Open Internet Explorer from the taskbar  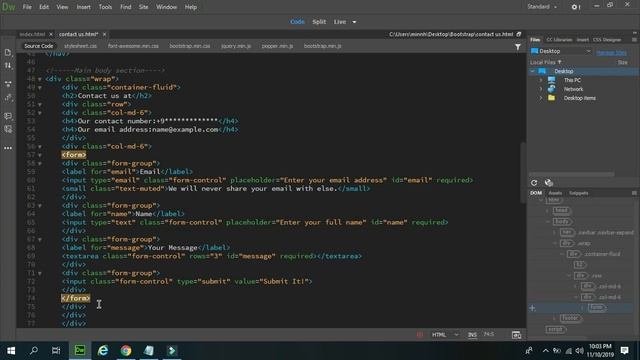coord(103,351)
